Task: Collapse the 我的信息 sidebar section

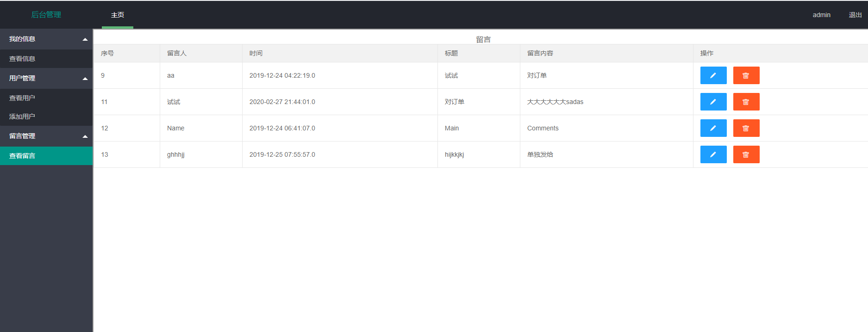Action: pyautogui.click(x=46, y=39)
